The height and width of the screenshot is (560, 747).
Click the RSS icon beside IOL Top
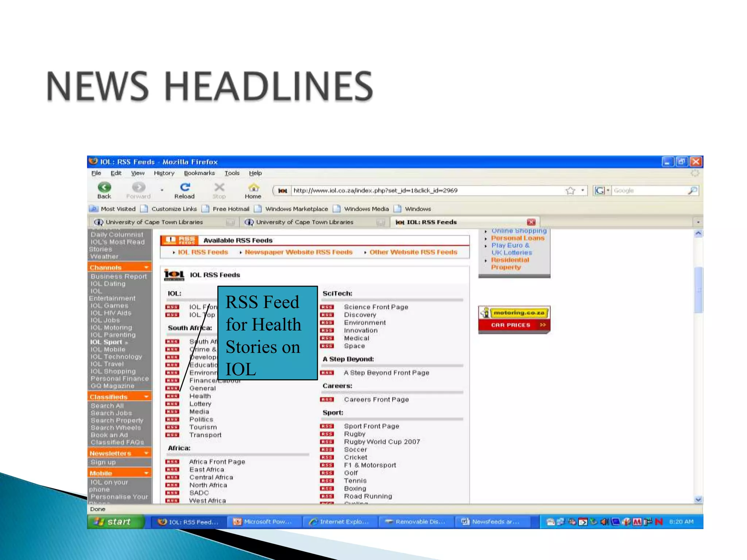pos(172,315)
